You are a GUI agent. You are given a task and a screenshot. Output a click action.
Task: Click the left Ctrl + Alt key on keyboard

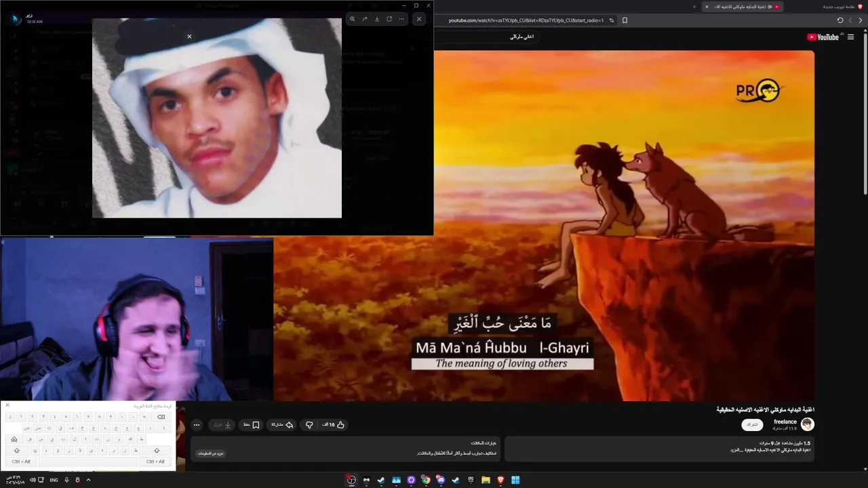click(x=22, y=462)
